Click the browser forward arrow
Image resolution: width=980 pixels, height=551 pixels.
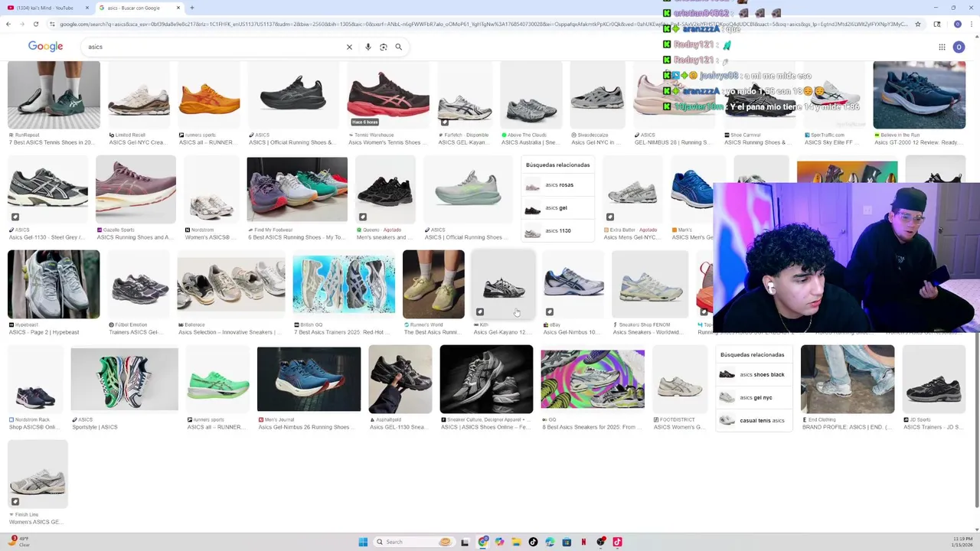(x=21, y=24)
